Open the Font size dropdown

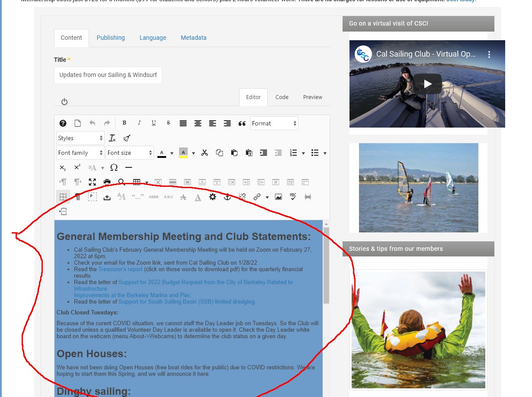pos(130,153)
